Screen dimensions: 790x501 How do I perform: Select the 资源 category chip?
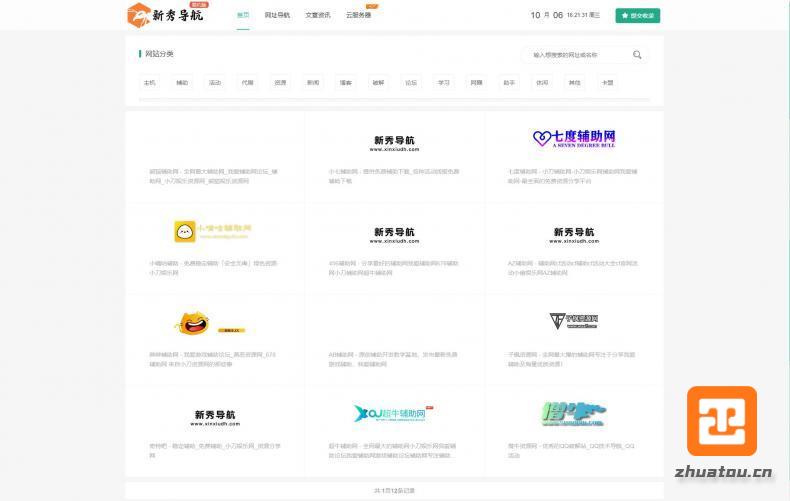[281, 83]
